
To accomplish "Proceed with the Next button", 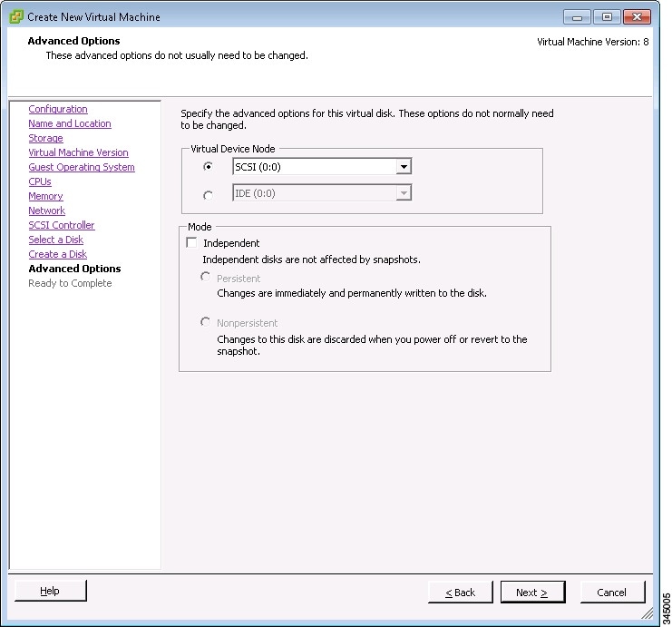I will (x=532, y=593).
